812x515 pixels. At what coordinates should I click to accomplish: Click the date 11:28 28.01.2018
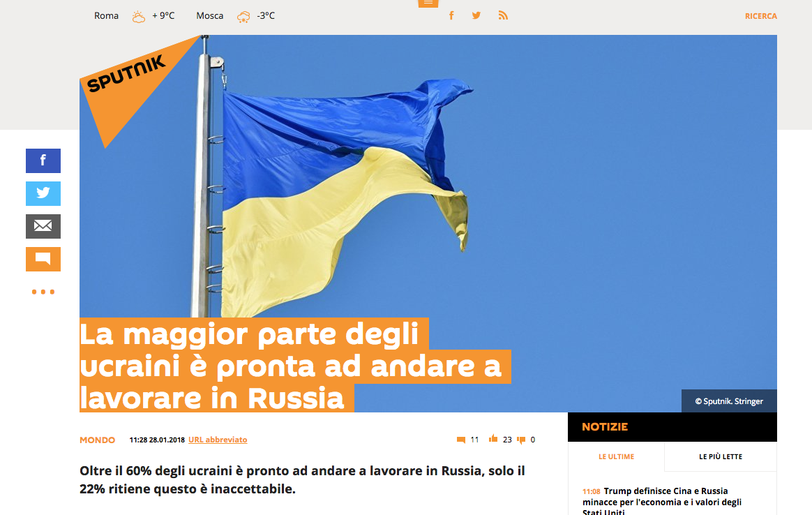(157, 440)
